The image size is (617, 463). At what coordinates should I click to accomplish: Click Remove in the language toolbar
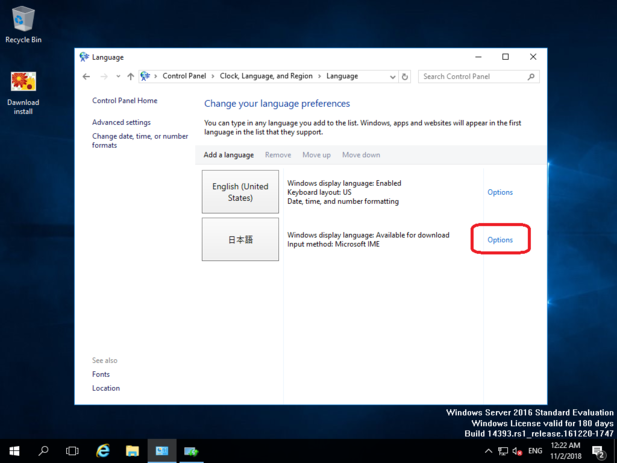pyautogui.click(x=278, y=155)
